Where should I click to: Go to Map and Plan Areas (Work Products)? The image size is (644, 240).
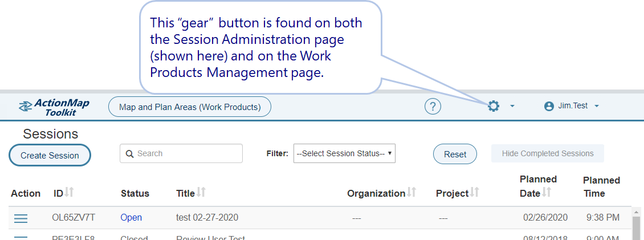(x=189, y=107)
